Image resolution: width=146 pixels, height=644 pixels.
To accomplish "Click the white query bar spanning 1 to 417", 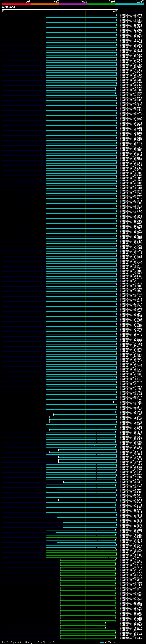I will coord(60,10).
